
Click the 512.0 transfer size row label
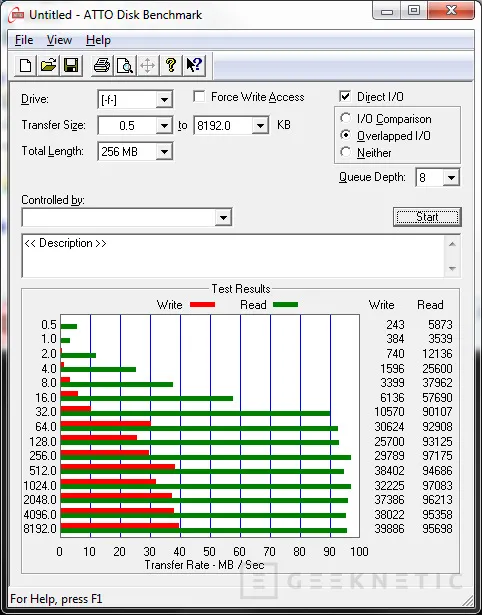pos(43,470)
